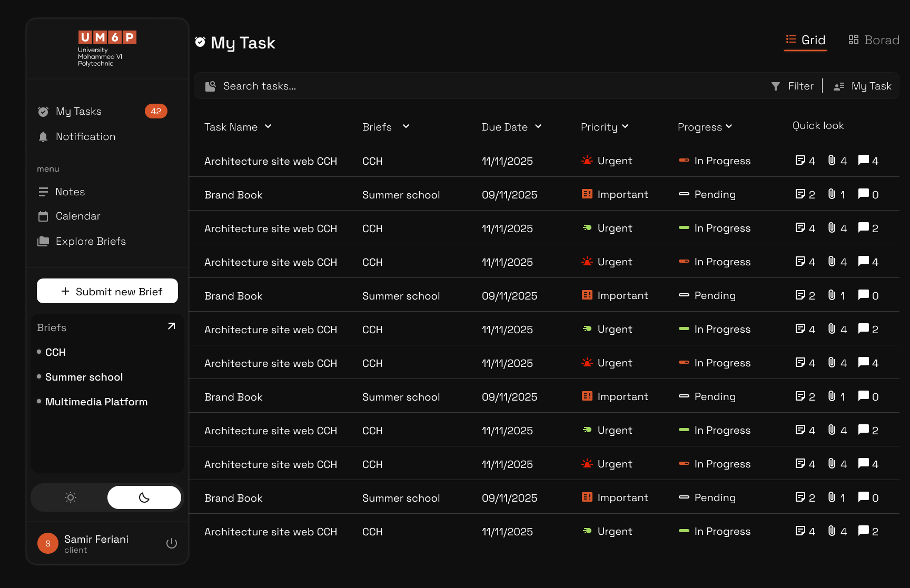The image size is (910, 588).
Task: Click the paperclip icon in tenth row
Action: pos(832,463)
